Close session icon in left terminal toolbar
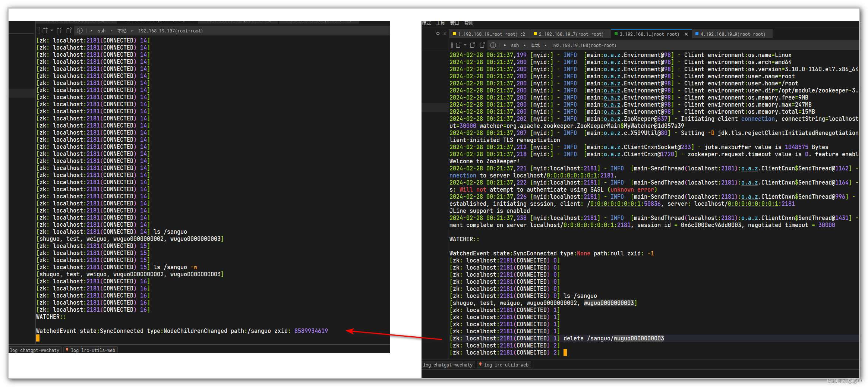Image resolution: width=868 pixels, height=387 pixels. point(59,31)
